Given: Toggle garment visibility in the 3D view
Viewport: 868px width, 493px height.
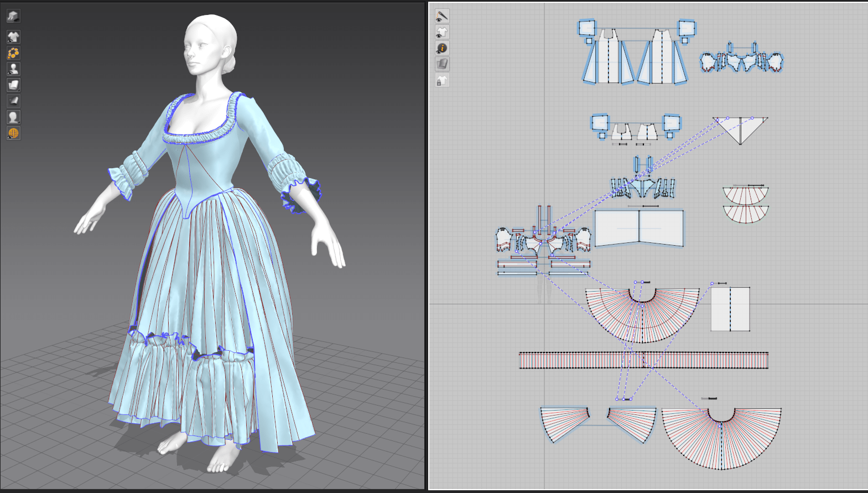Looking at the screenshot, I should 13,37.
